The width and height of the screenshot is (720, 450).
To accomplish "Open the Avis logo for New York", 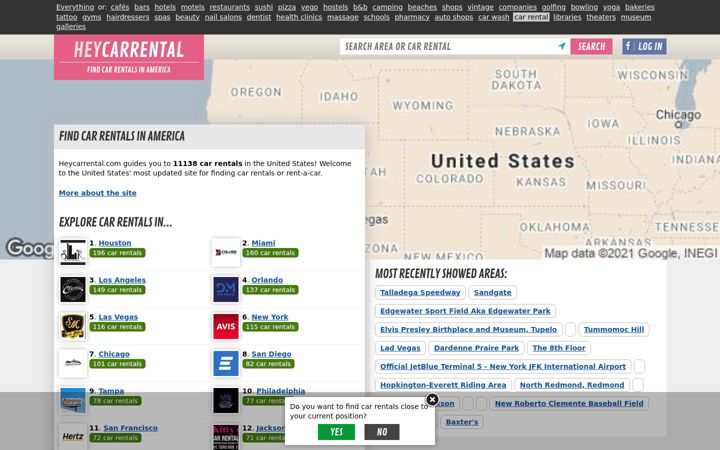I will 226,326.
